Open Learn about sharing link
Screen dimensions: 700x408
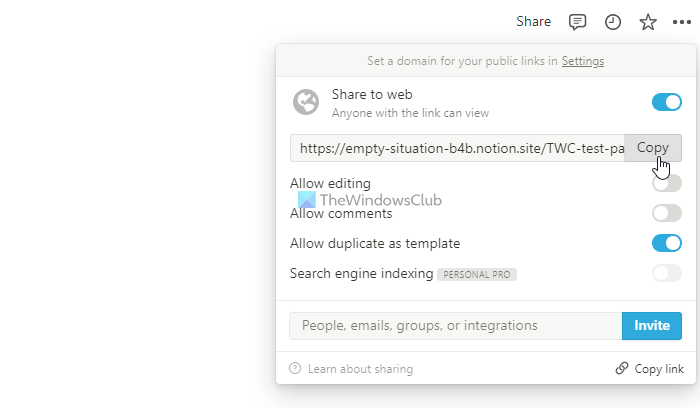[x=360, y=369]
